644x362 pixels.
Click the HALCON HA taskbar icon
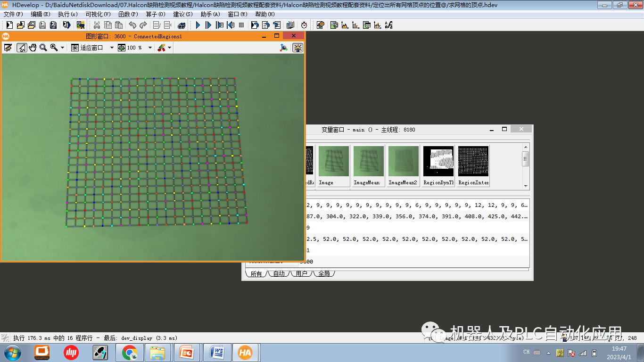coord(246,352)
